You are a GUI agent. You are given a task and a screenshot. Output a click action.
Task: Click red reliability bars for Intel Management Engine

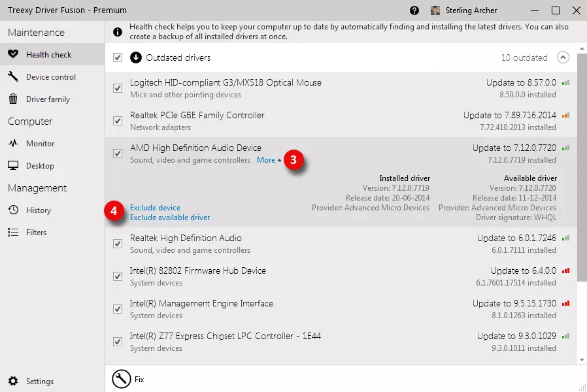565,303
